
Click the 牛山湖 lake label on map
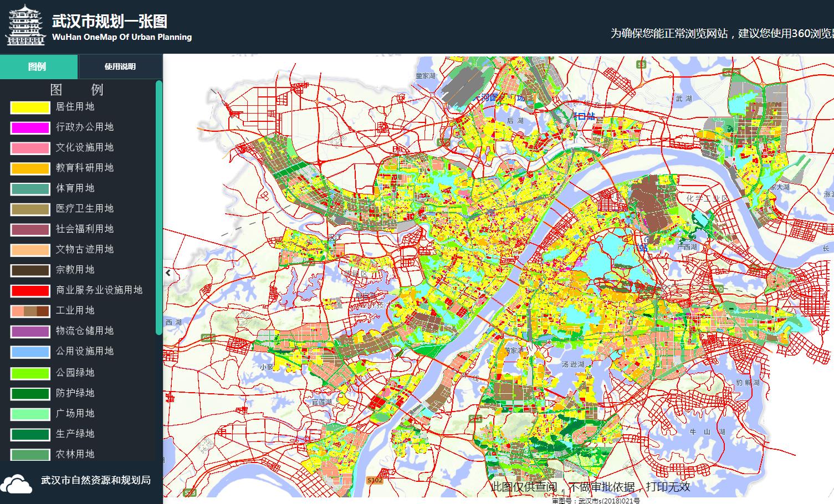[x=707, y=431]
